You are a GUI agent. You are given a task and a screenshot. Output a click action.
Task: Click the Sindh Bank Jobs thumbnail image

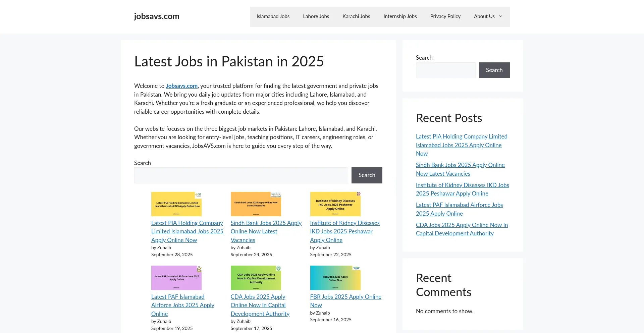[256, 204]
